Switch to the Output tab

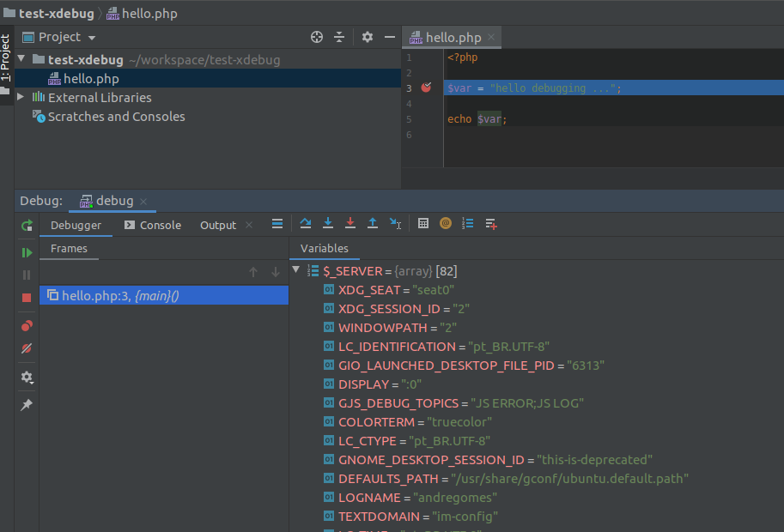coord(216,224)
